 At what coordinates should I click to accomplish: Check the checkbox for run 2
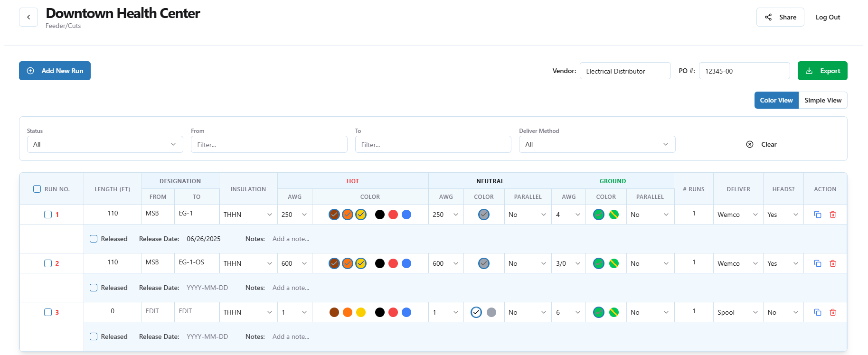tap(48, 263)
